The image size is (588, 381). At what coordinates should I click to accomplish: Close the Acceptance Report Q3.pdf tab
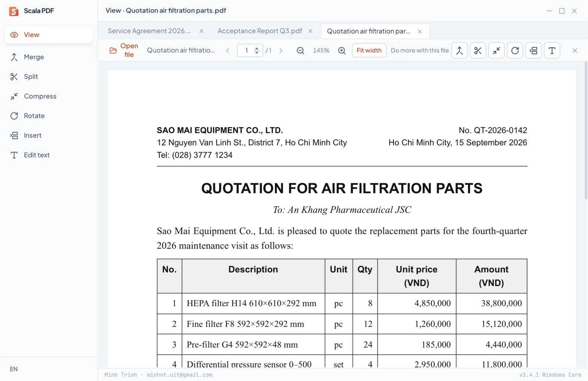[x=310, y=31]
